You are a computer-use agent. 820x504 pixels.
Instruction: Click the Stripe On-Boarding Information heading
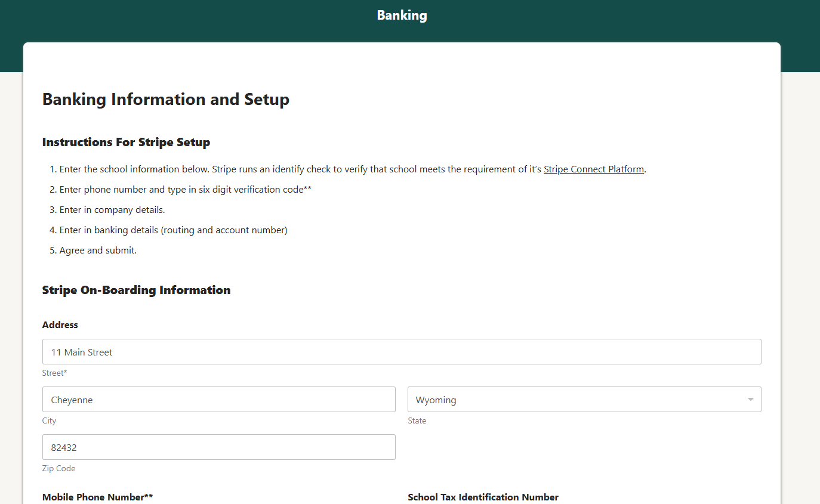[136, 290]
